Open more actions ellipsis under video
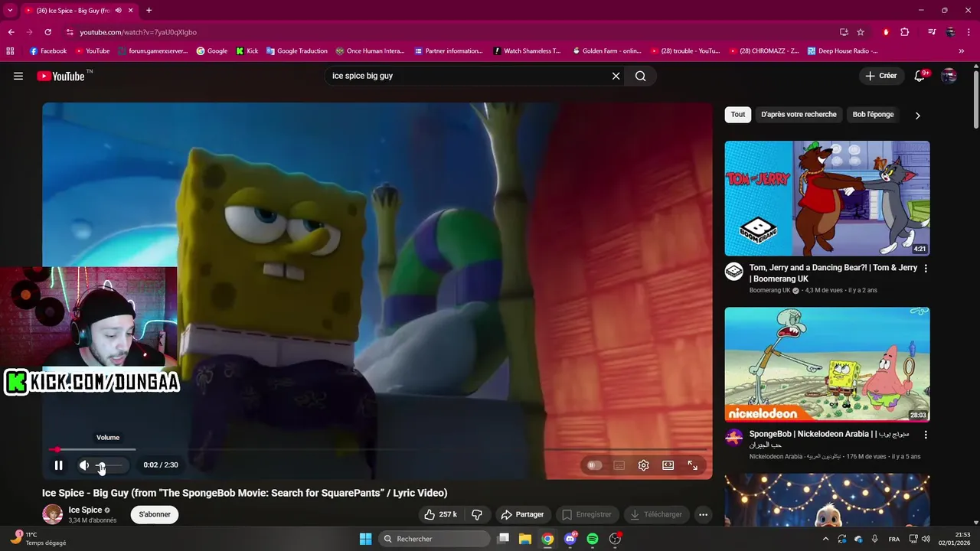The image size is (980, 551). point(703,514)
